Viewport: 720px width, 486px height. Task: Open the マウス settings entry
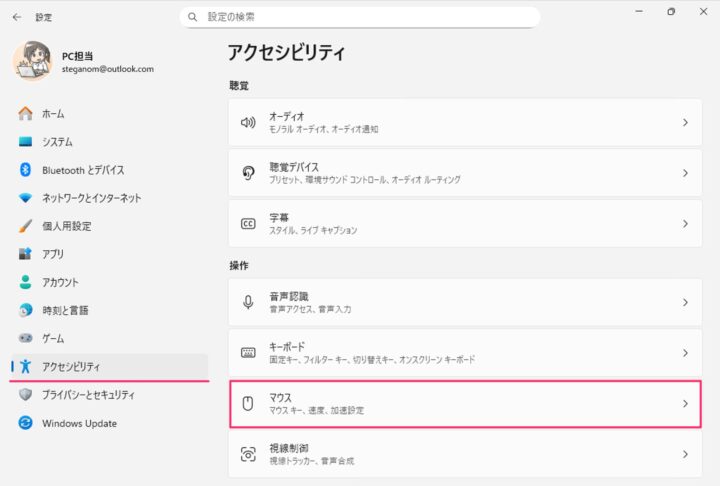point(460,404)
